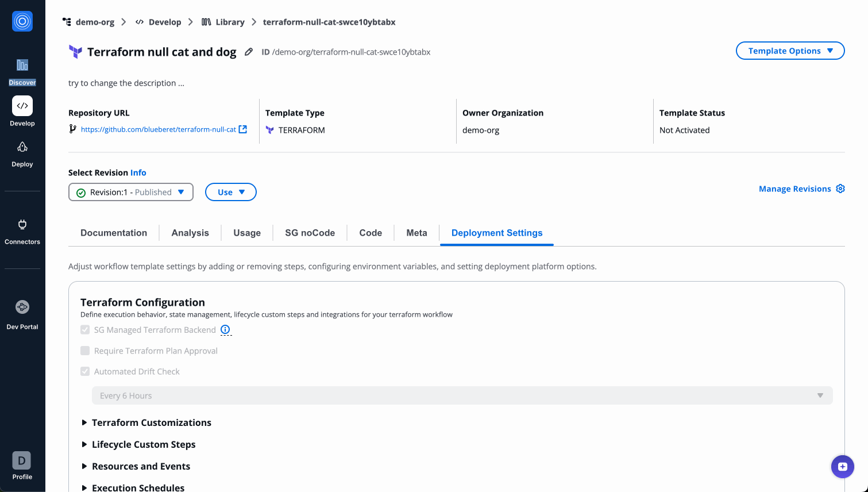Viewport: 868px width, 492px height.
Task: Select the Deployment Settings tab
Action: pos(497,233)
